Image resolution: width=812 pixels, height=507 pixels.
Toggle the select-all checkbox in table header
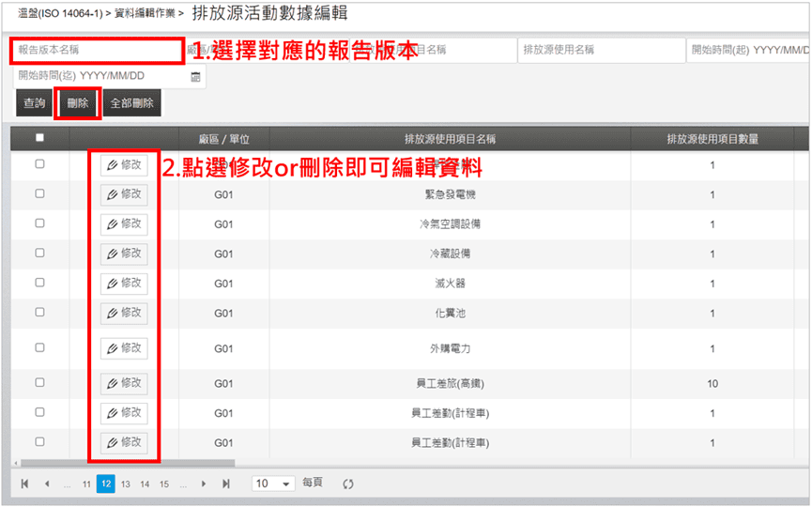(x=39, y=138)
